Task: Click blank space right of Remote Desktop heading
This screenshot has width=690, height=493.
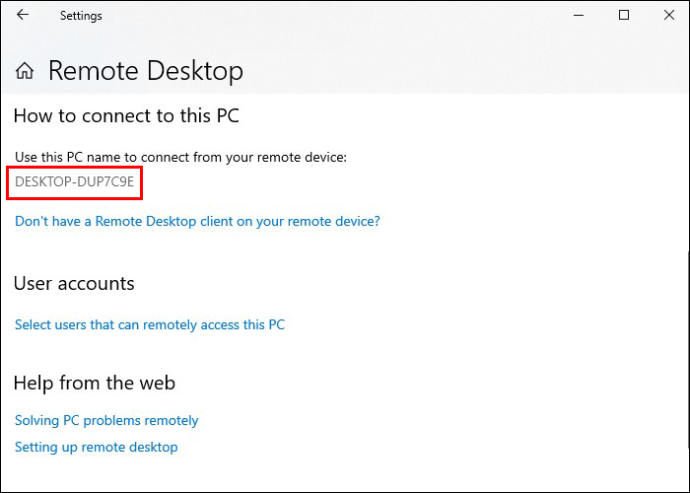Action: point(462,70)
